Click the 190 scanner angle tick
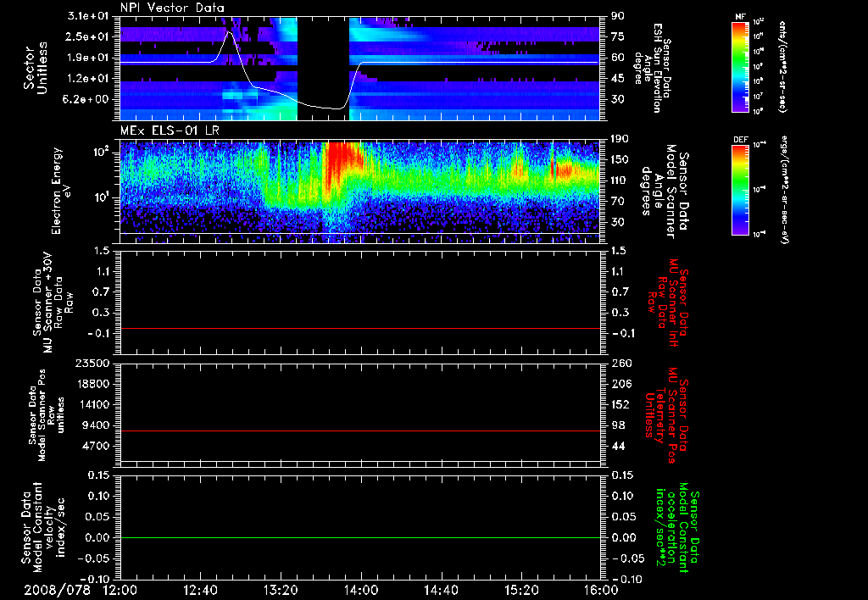 [620, 139]
